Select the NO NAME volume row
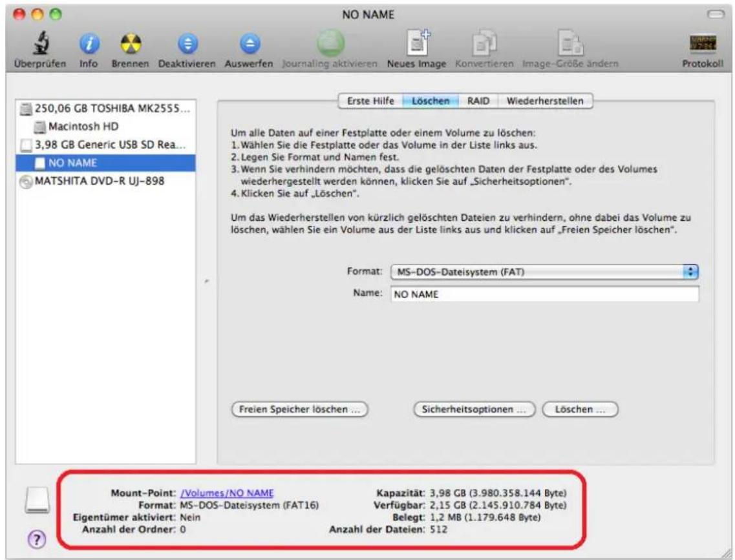Viewport: 735px width, 560px height. 105,163
